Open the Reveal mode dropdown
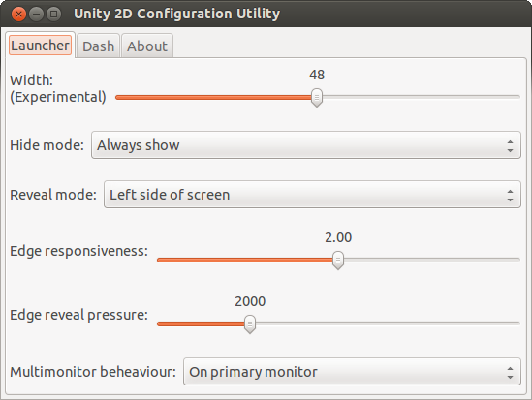Screen dimensions: 532x400 pos(312,195)
